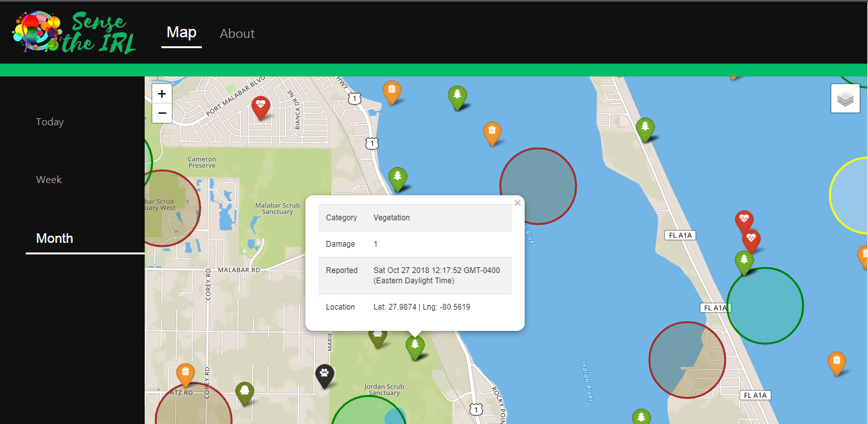868x424 pixels.
Task: Select the Month time filter
Action: point(55,238)
